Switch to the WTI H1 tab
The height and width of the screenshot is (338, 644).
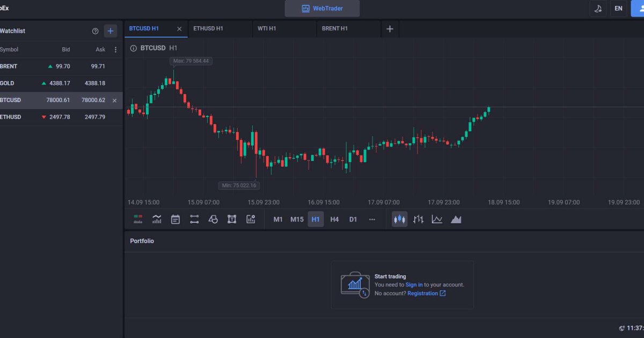(x=284, y=29)
